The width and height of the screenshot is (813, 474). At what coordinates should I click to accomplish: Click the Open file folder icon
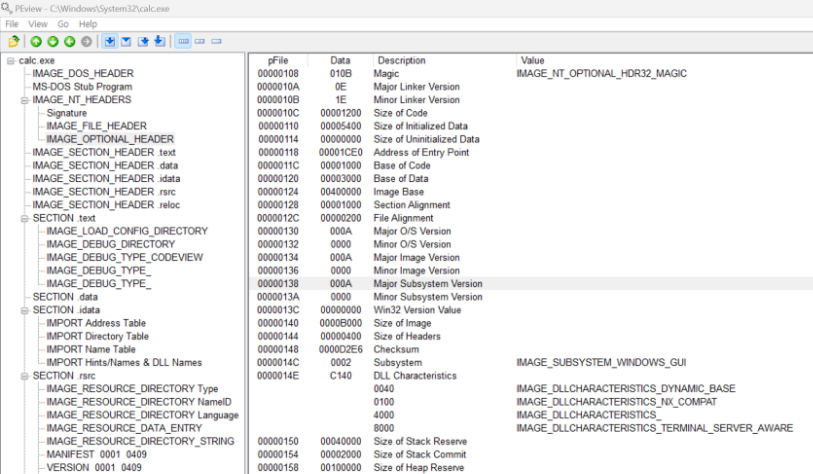pyautogui.click(x=14, y=41)
